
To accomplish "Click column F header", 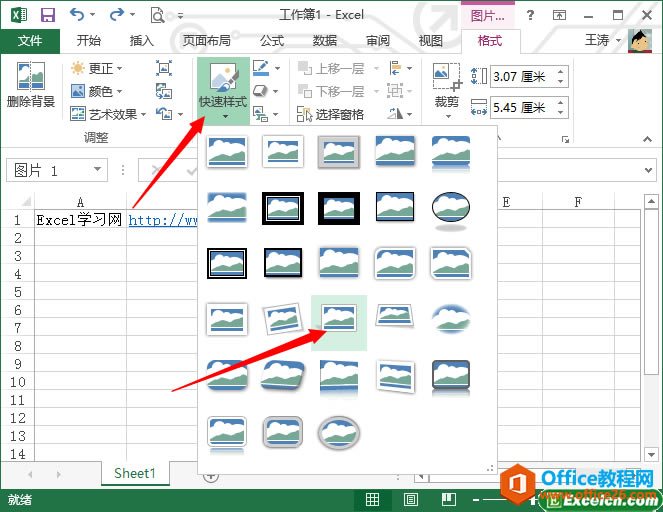I will pos(578,202).
